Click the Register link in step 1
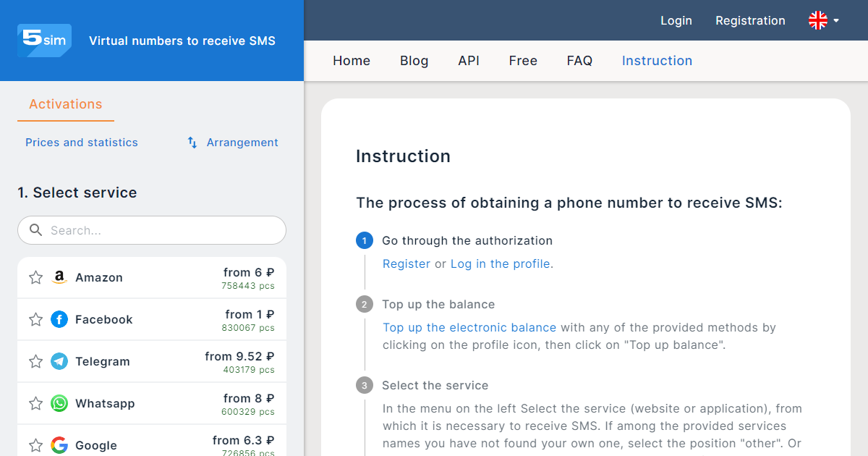Screen dimensions: 868x456 pos(407,264)
